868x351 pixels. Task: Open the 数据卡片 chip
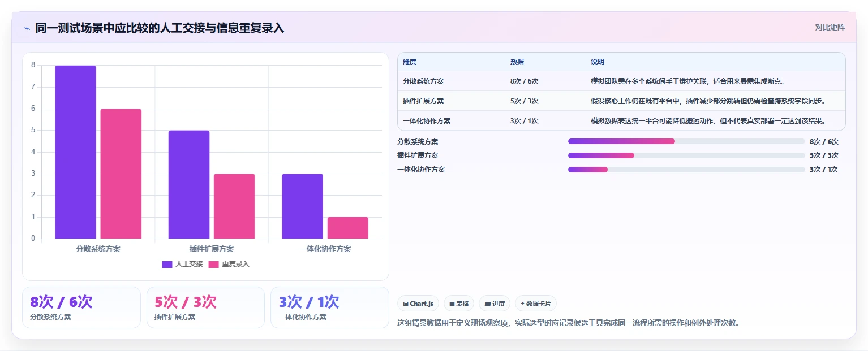[535, 304]
